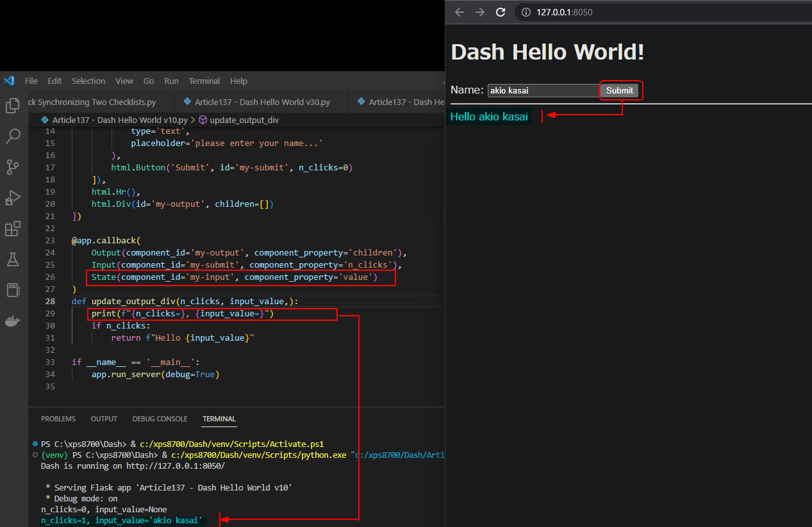
Task: Click the "if __name__ == '__main__':" line
Action: (136, 362)
